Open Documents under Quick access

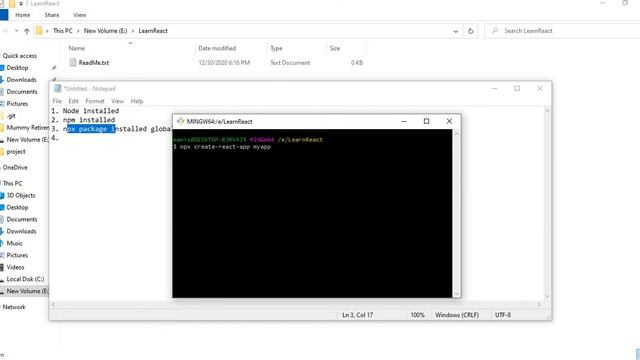tap(22, 92)
